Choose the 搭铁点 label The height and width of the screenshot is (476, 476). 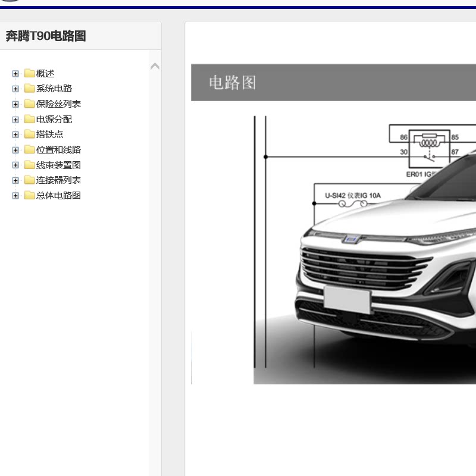(49, 134)
